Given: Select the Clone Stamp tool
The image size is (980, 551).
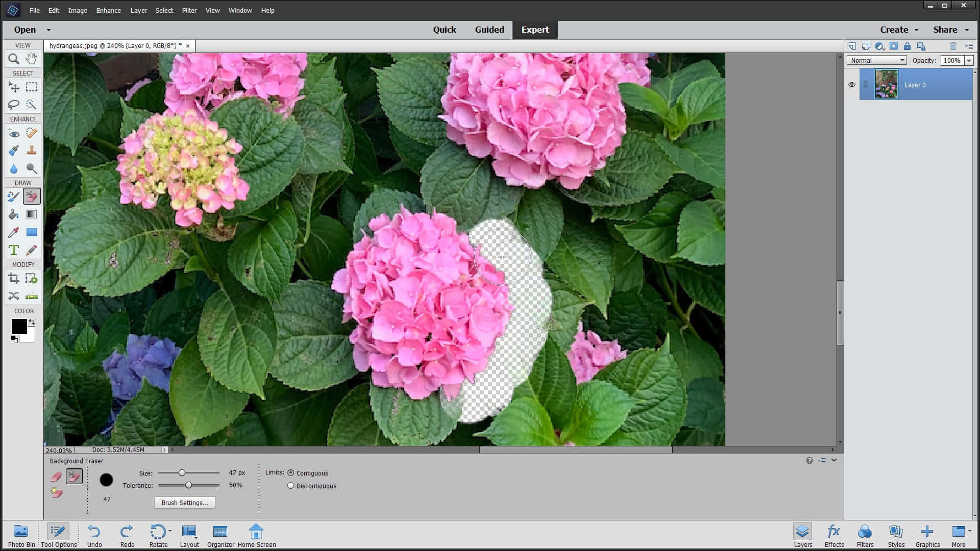Looking at the screenshot, I should click(x=31, y=151).
